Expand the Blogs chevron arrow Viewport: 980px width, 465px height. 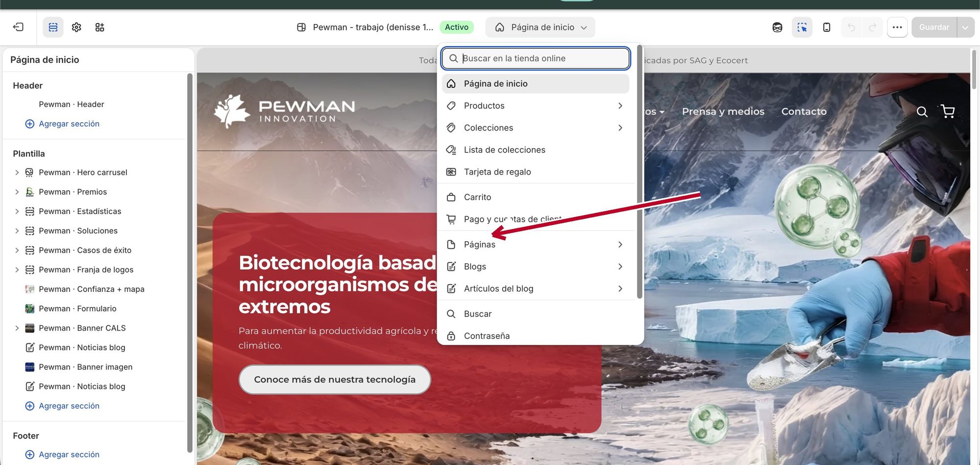pos(620,266)
